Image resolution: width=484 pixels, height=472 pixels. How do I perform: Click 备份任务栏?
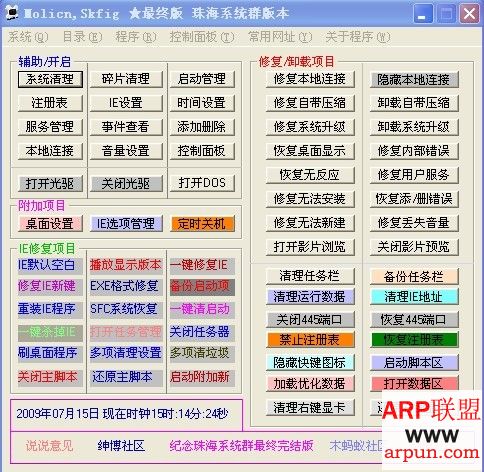[414, 277]
